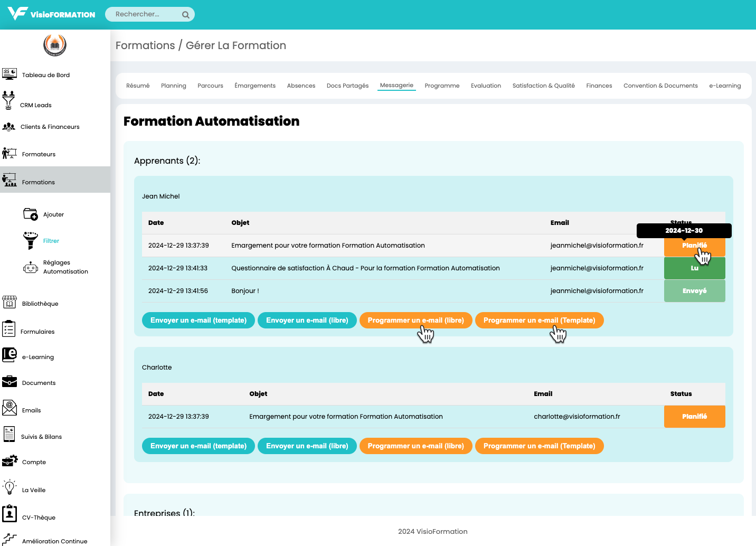The image size is (756, 546).
Task: Click the Tableau de Bord dashboard icon
Action: [x=10, y=74]
